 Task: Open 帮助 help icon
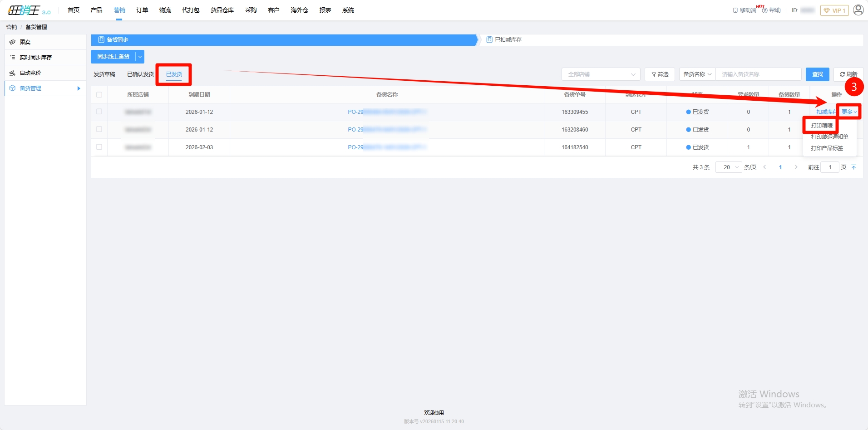point(765,10)
